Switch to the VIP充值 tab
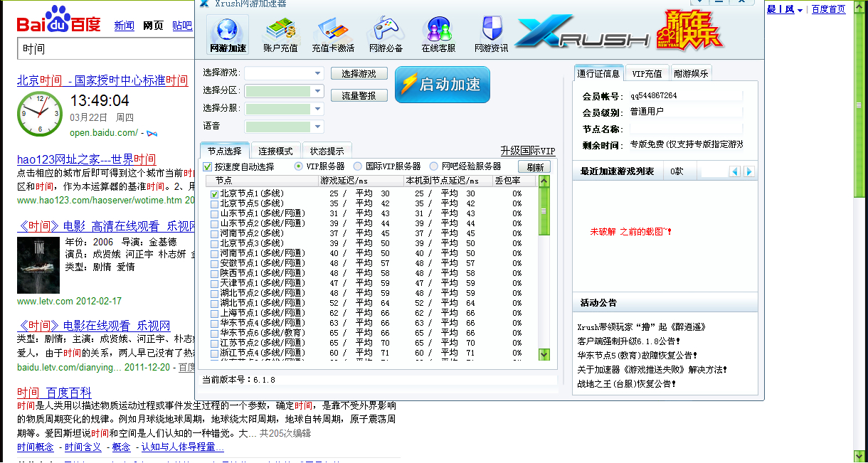 647,73
